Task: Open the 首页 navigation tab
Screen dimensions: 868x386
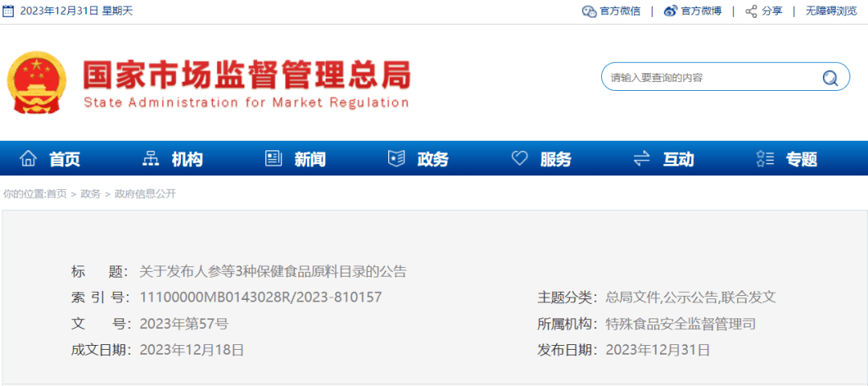Action: pos(65,159)
